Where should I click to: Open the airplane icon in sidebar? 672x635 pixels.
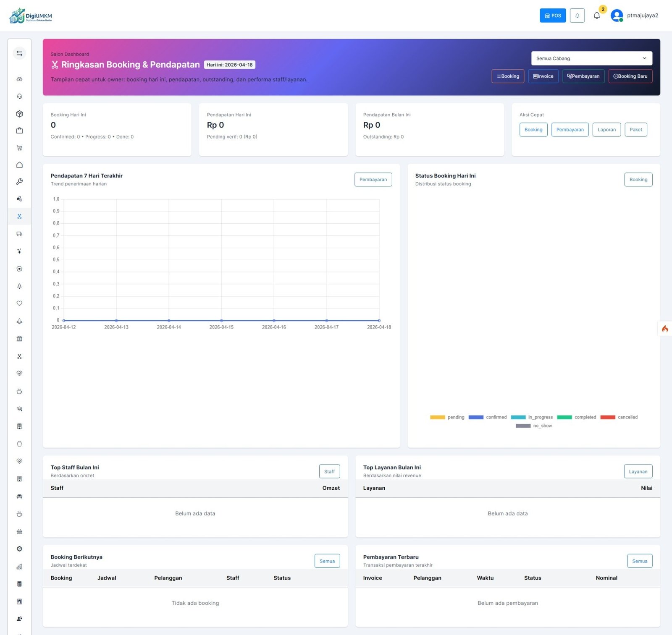click(19, 321)
